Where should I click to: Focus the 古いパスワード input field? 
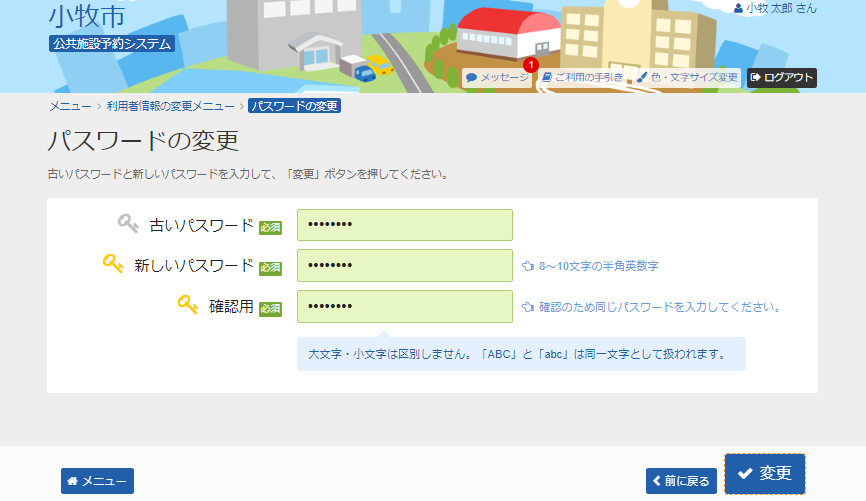point(404,225)
